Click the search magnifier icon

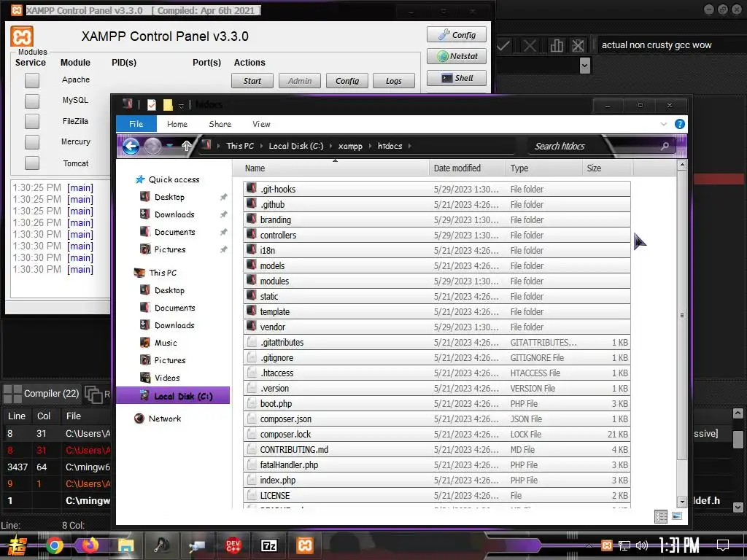[665, 146]
